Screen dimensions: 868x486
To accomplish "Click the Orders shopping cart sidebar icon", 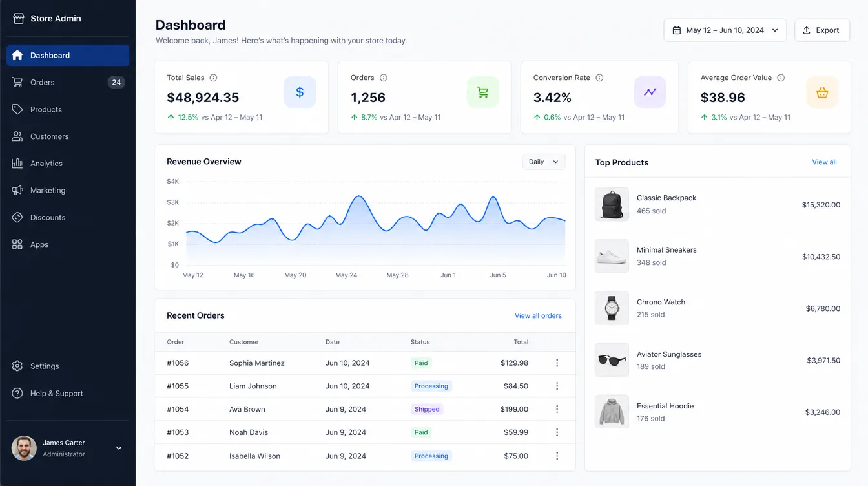I will 17,82.
